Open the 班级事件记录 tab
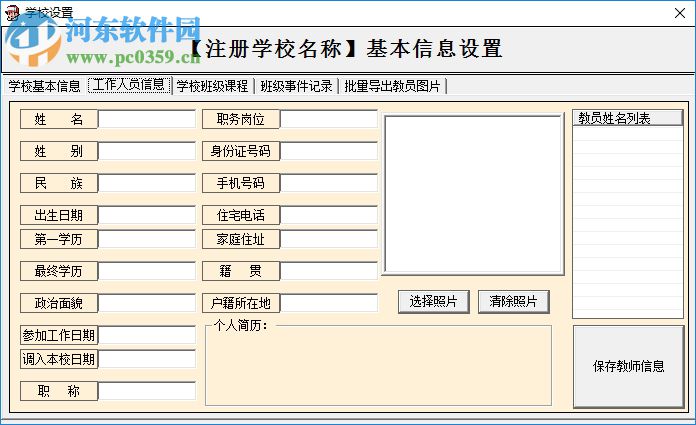696x425 pixels. point(296,86)
